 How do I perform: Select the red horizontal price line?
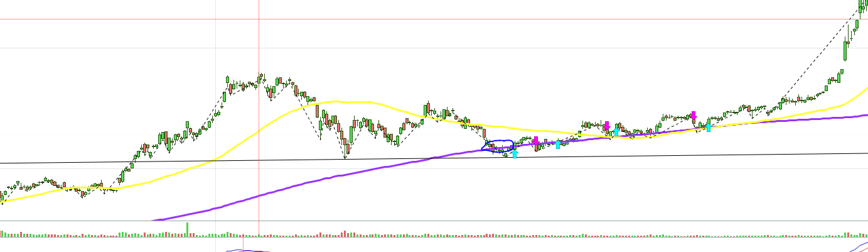pos(434,19)
